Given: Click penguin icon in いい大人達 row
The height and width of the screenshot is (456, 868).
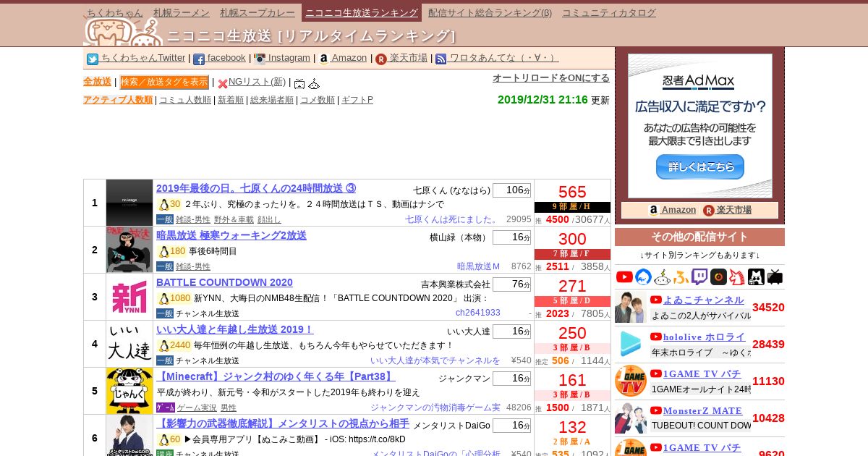Looking at the screenshot, I should [x=163, y=346].
